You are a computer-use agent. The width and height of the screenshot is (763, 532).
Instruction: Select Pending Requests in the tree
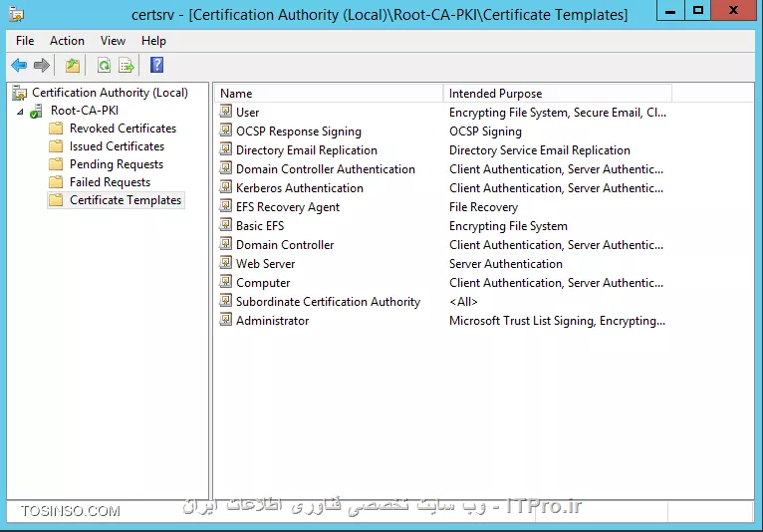point(117,164)
